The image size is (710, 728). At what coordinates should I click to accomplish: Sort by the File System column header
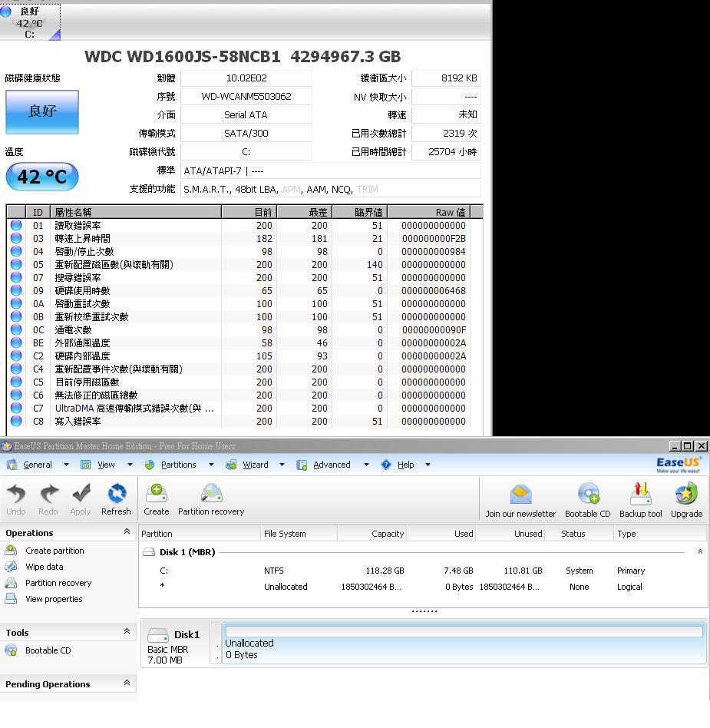pos(299,534)
